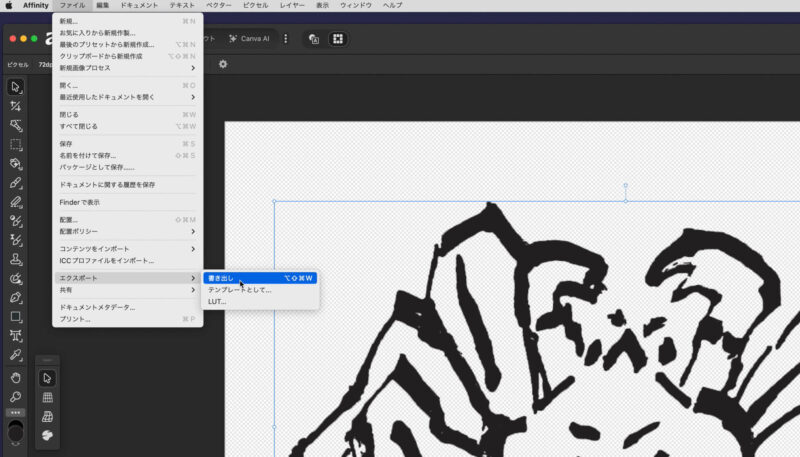The image size is (800, 457).
Task: Click the rotation handle above the selection box
Action: click(x=626, y=186)
